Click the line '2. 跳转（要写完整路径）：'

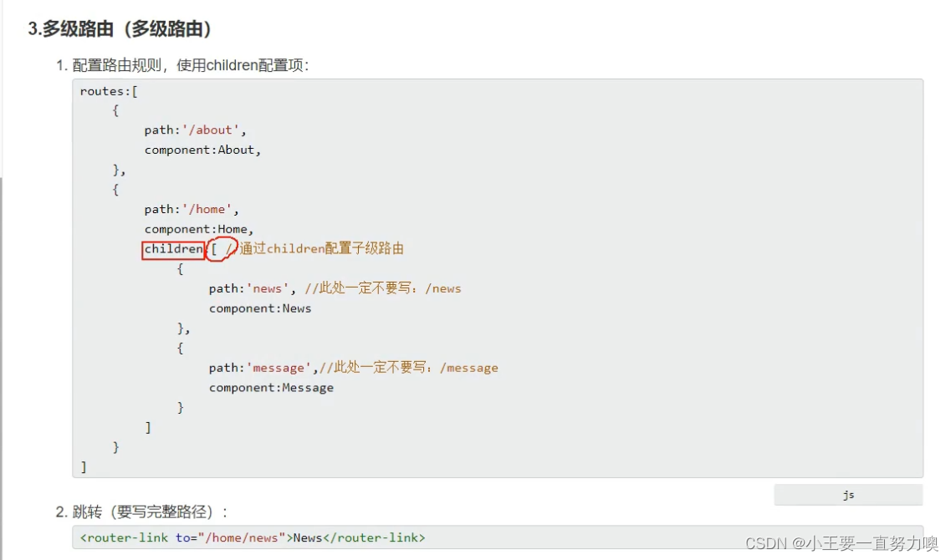point(142,512)
